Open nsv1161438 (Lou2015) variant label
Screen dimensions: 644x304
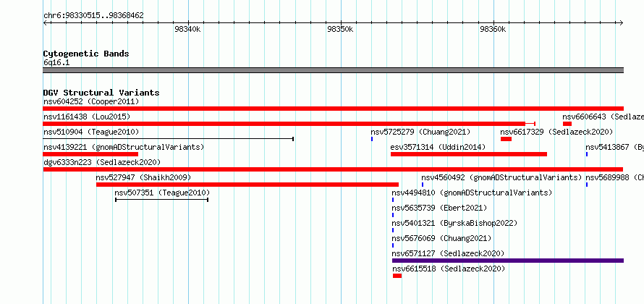coord(87,117)
